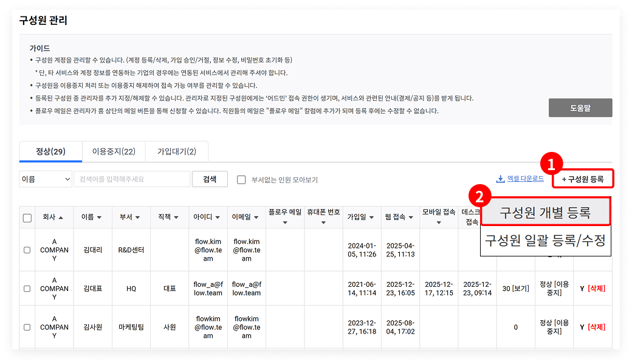
Task: Open the 이름 search filter dropdown
Action: click(x=46, y=179)
